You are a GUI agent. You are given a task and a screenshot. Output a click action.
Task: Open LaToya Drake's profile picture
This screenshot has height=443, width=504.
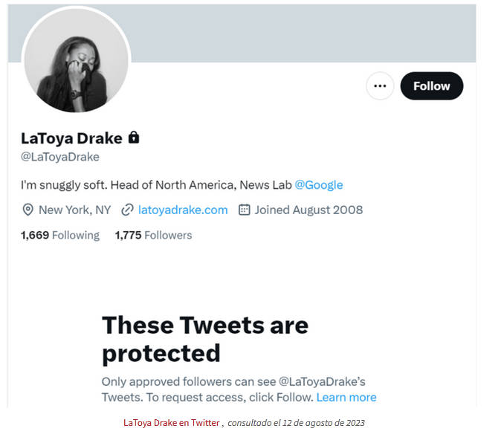[x=76, y=62]
